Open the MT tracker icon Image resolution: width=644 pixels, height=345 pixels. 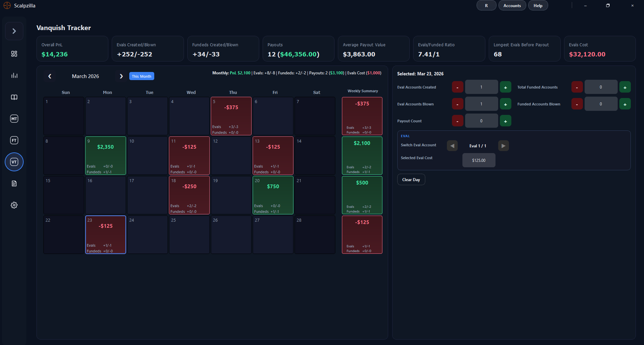(14, 119)
